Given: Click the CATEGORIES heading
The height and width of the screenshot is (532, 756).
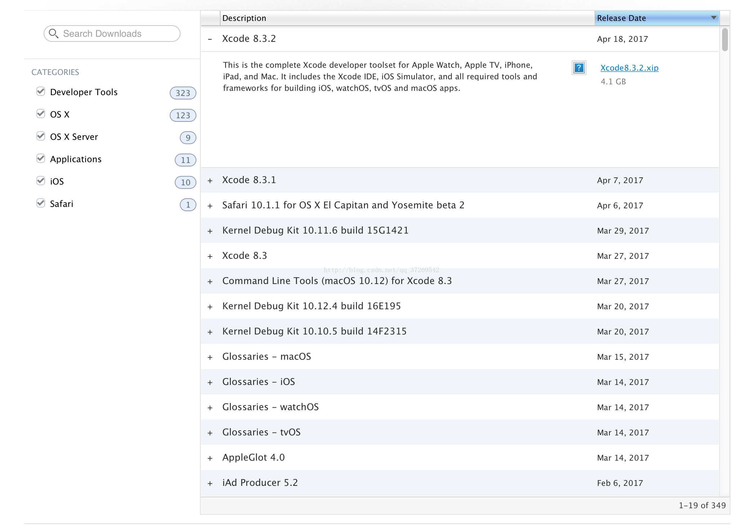Looking at the screenshot, I should coord(55,72).
